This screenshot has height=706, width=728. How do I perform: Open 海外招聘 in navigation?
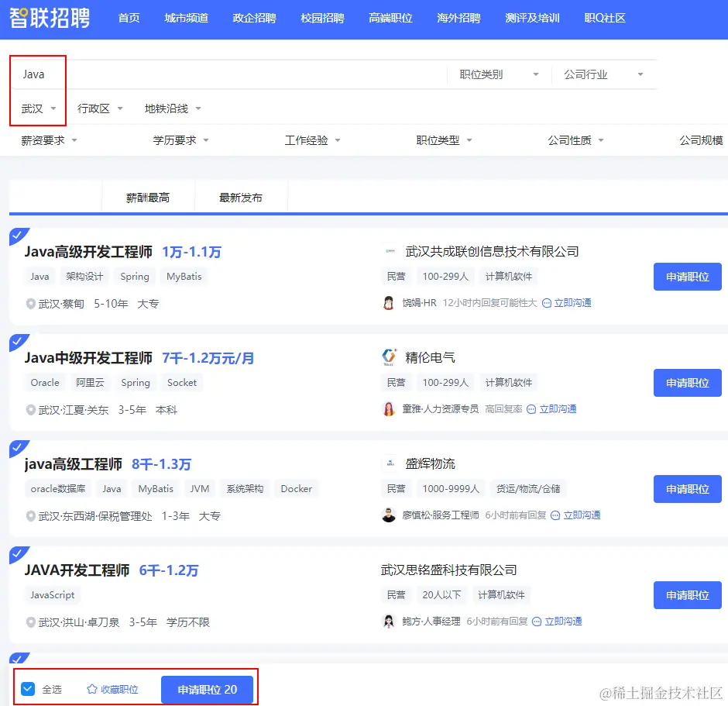tap(458, 18)
